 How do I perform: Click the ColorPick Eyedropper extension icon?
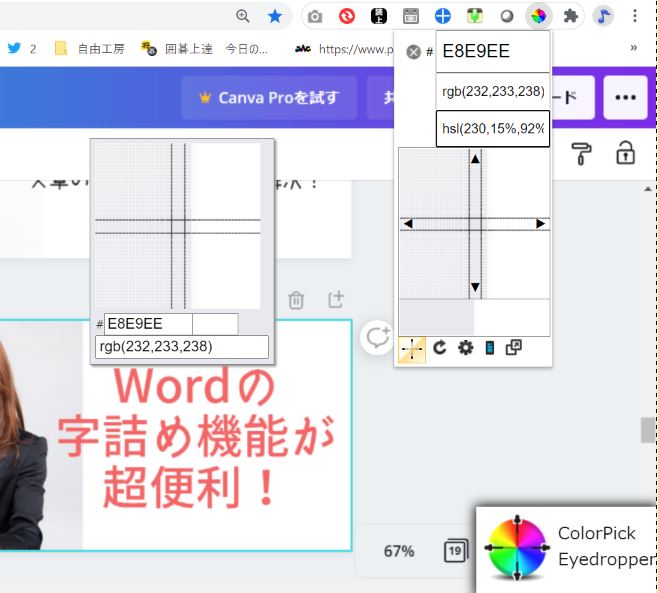(538, 16)
